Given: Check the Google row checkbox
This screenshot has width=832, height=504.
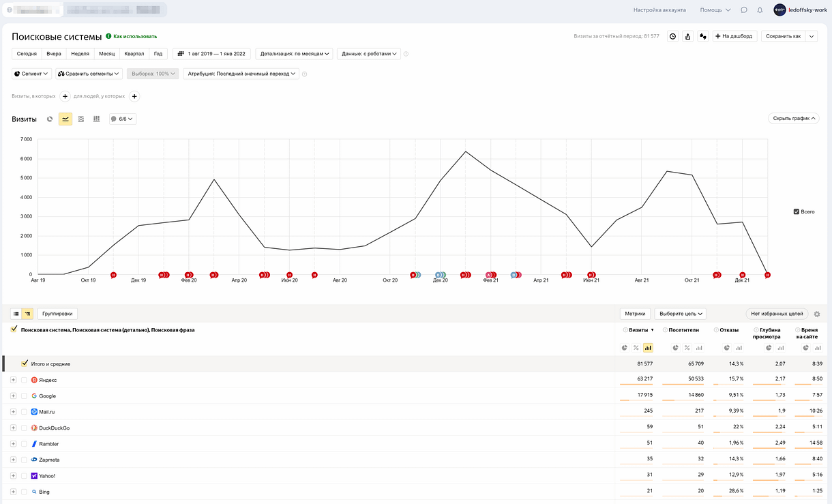Looking at the screenshot, I should (x=25, y=396).
